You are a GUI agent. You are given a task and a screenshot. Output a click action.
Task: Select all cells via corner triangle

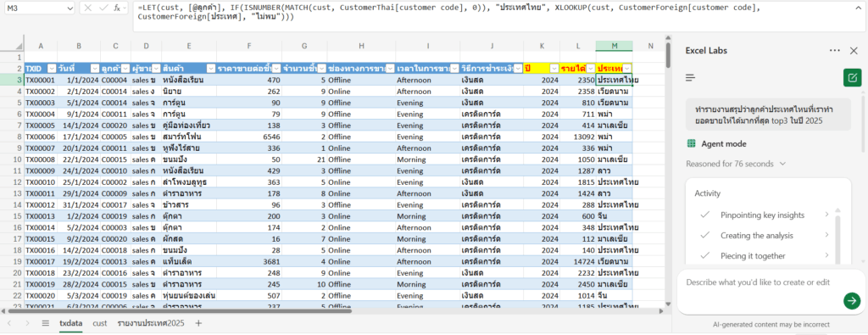(x=19, y=46)
